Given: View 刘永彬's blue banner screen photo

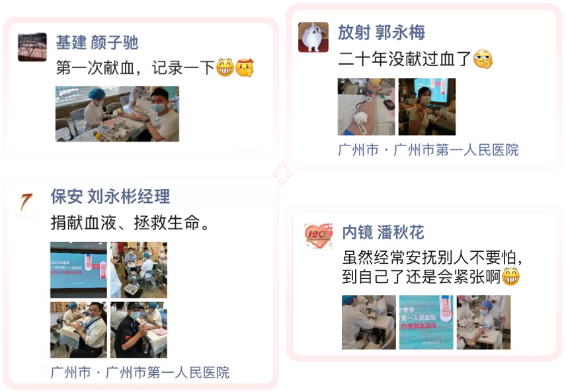Looking at the screenshot, I should [x=79, y=270].
